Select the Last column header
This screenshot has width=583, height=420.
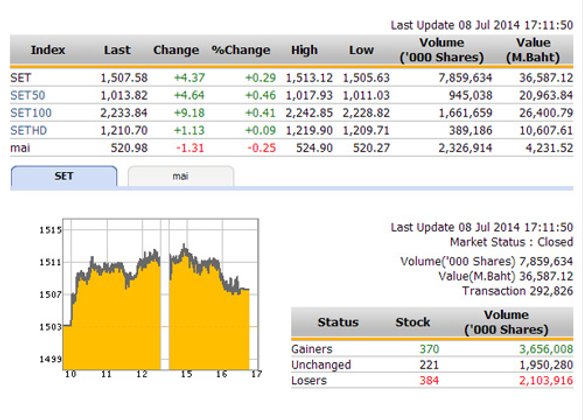(117, 50)
